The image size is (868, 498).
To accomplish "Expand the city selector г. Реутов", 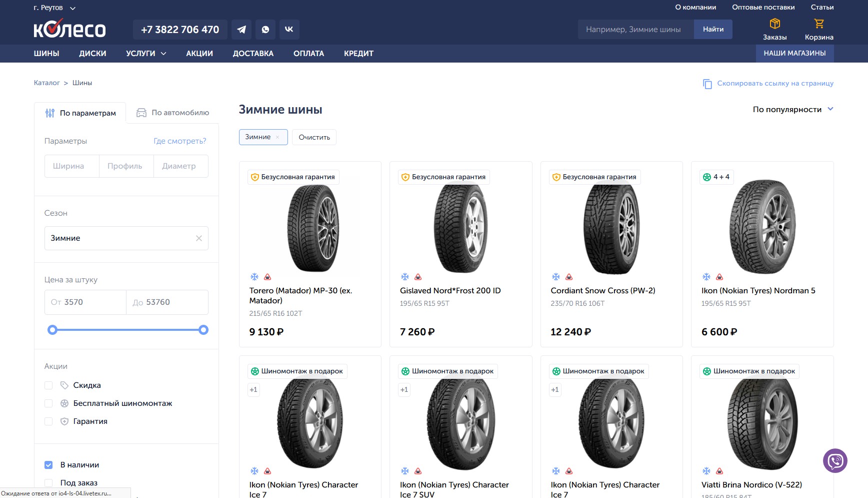I will click(x=54, y=8).
